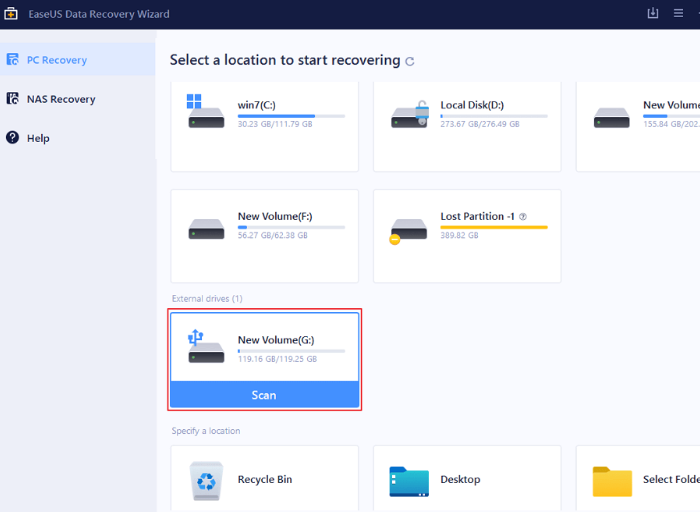
Task: Click the win7(C:) Windows drive icon
Action: [206, 110]
